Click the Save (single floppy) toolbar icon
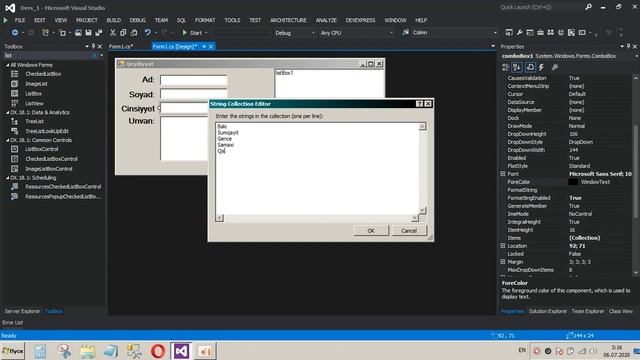The image size is (640, 360). point(88,33)
